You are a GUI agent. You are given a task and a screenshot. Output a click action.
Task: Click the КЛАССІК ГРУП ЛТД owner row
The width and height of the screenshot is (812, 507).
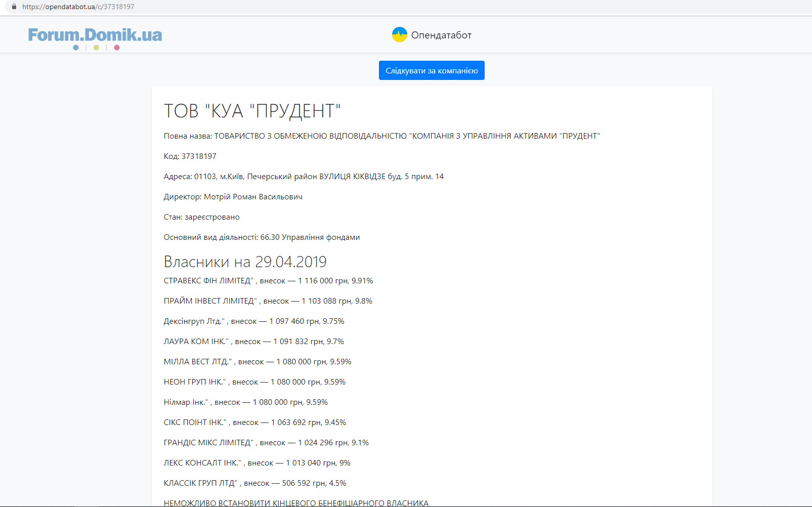pyautogui.click(x=255, y=483)
